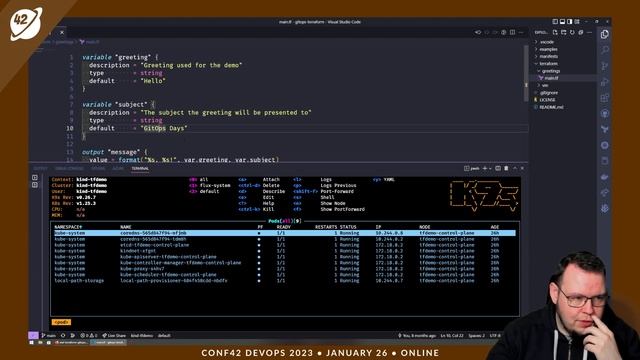Click the New File icon in explorer header
640x360 pixels.
555,32
